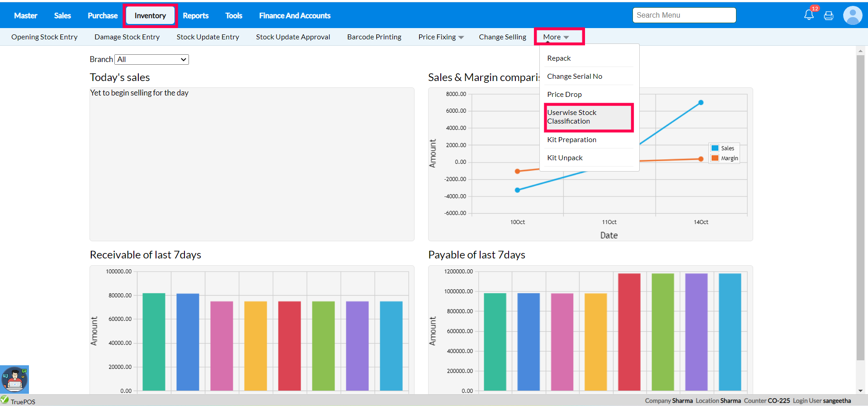Select Repack from the More menu
Screen dimensions: 868x406
(x=559, y=58)
